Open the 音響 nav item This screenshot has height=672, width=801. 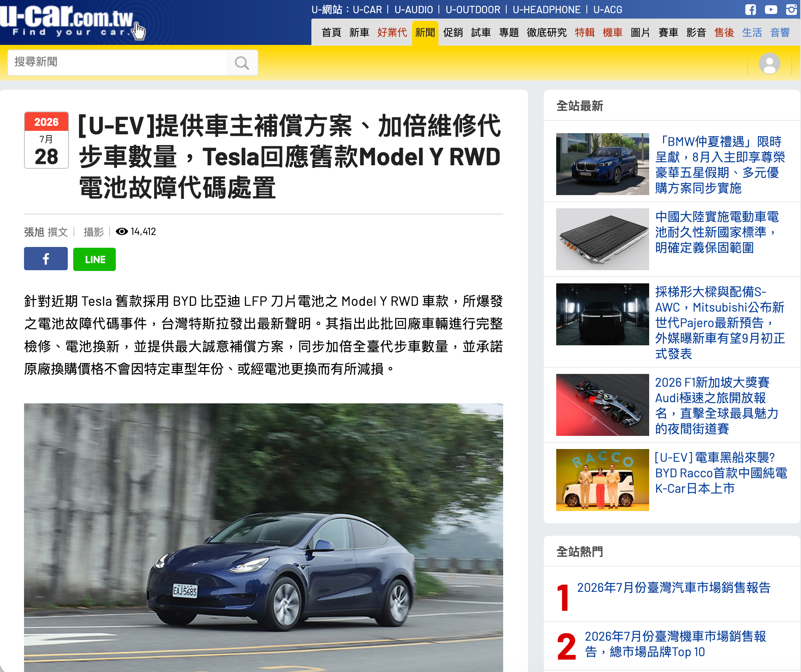(x=780, y=33)
